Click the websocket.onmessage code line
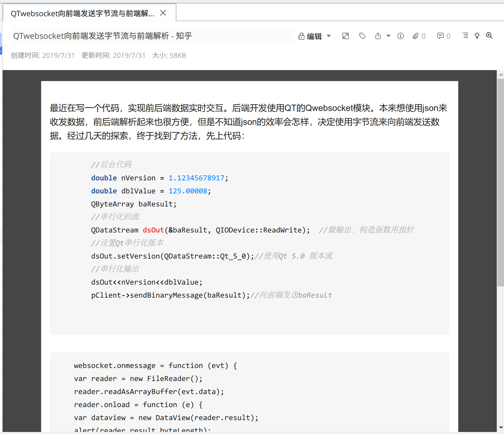 coord(156,365)
